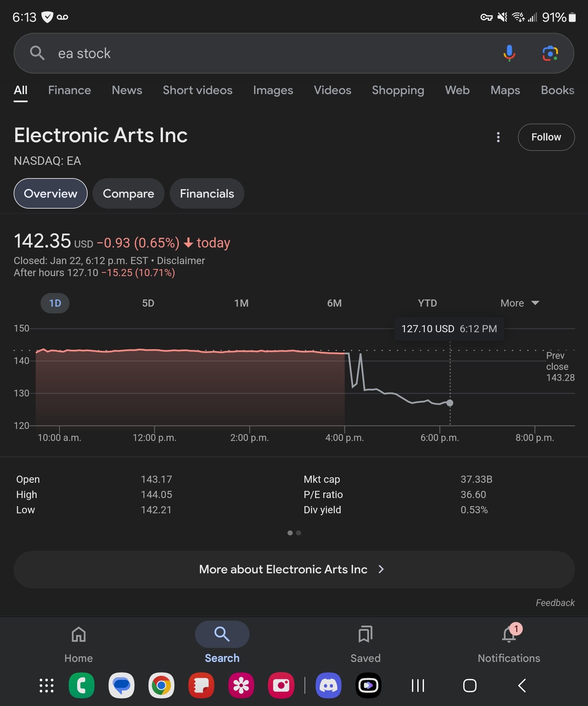Open the Compare chip
588x706 pixels.
[x=129, y=193]
